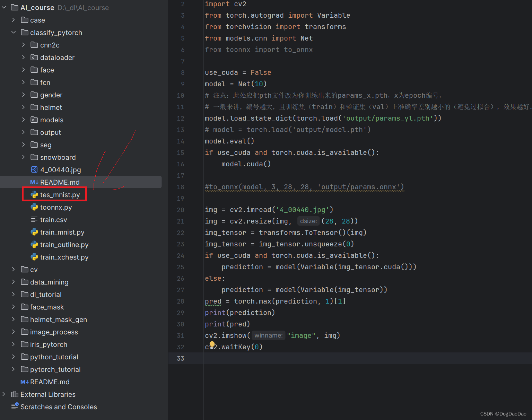Viewport: 532px width, 420px height.
Task: Expand the fcn folder chevron
Action: pyautogui.click(x=23, y=82)
